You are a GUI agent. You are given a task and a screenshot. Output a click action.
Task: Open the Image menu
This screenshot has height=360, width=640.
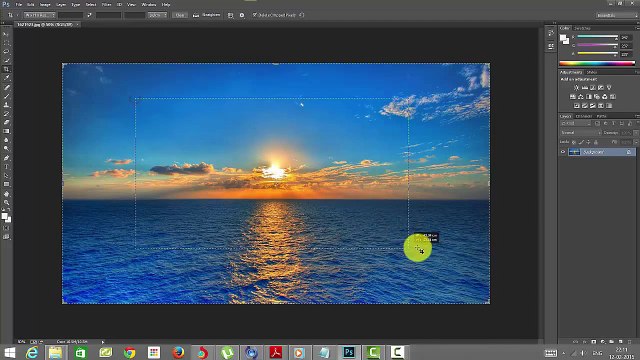(45, 4)
